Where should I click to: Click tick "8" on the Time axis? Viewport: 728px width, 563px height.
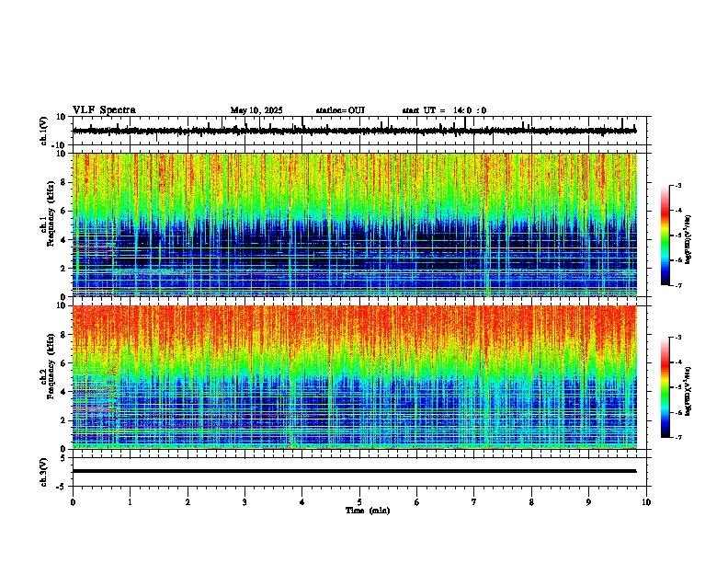coord(531,502)
